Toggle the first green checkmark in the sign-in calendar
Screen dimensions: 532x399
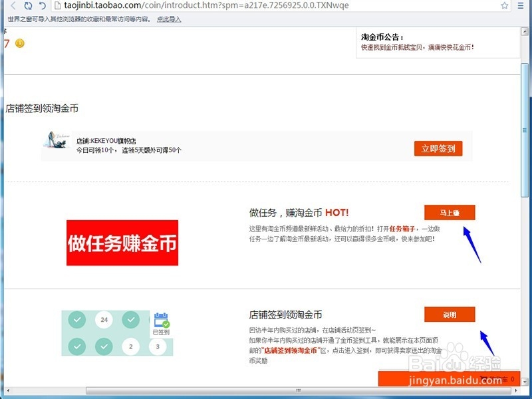pyautogui.click(x=76, y=319)
